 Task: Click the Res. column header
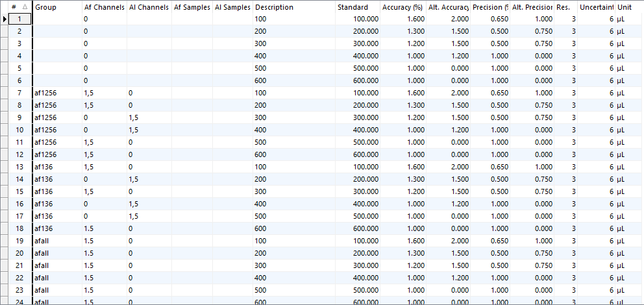tap(562, 7)
